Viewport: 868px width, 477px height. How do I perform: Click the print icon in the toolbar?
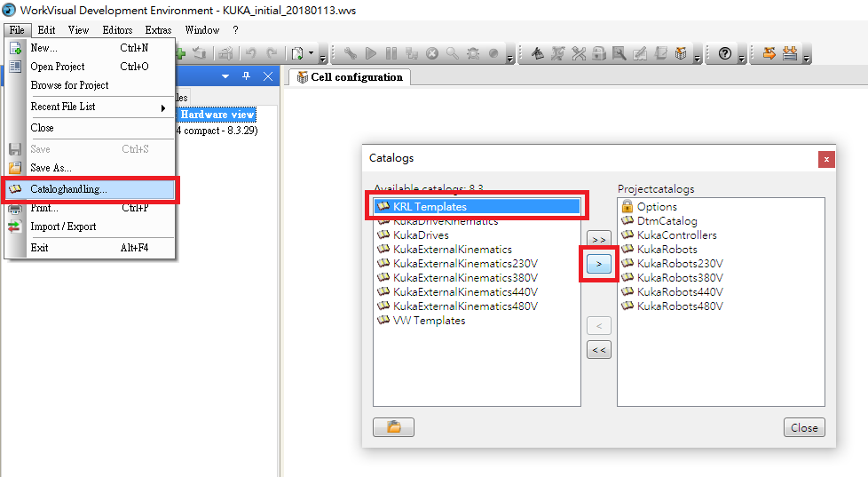[225, 53]
